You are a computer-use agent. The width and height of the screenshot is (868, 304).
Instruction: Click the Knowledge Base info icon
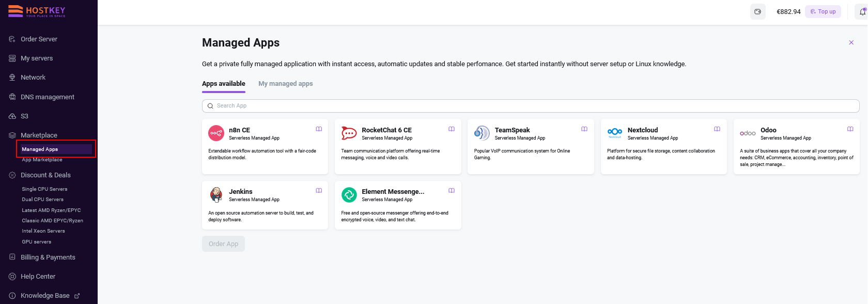click(x=12, y=296)
